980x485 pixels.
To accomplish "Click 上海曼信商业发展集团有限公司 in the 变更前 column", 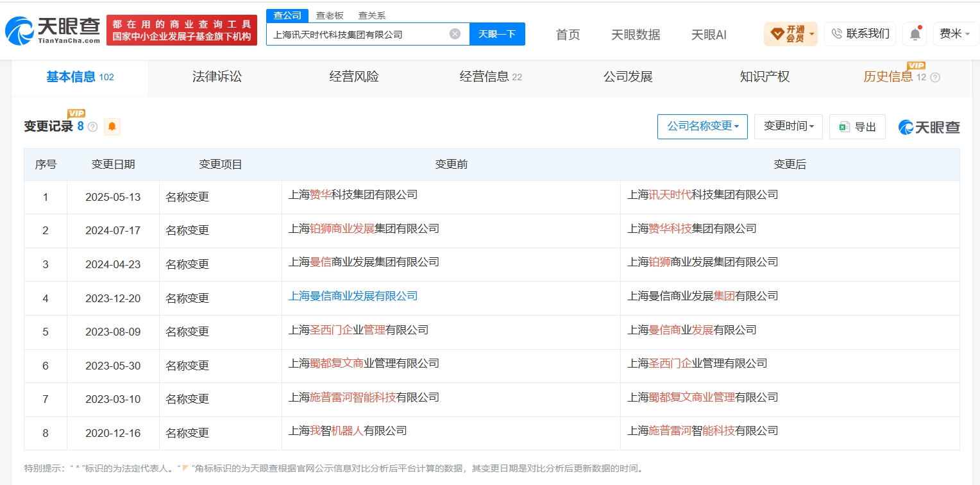I will (364, 262).
